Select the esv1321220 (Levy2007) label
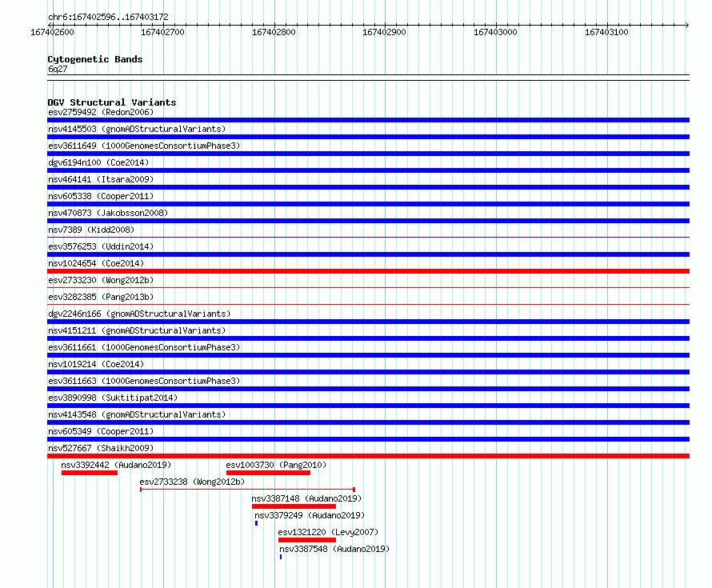Screen dimensions: 712x588 [328, 532]
